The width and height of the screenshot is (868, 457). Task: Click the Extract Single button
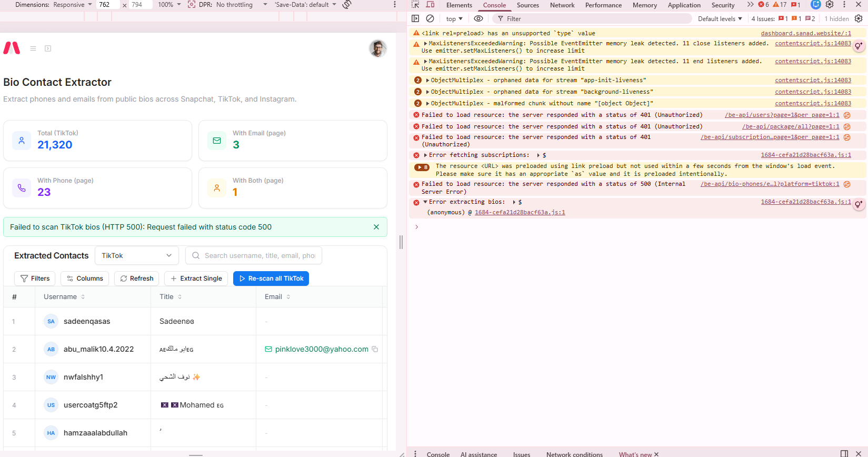pos(196,279)
